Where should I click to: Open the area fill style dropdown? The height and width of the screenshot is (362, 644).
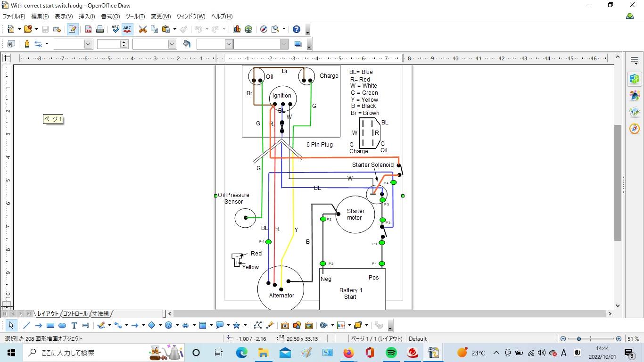pos(229,44)
